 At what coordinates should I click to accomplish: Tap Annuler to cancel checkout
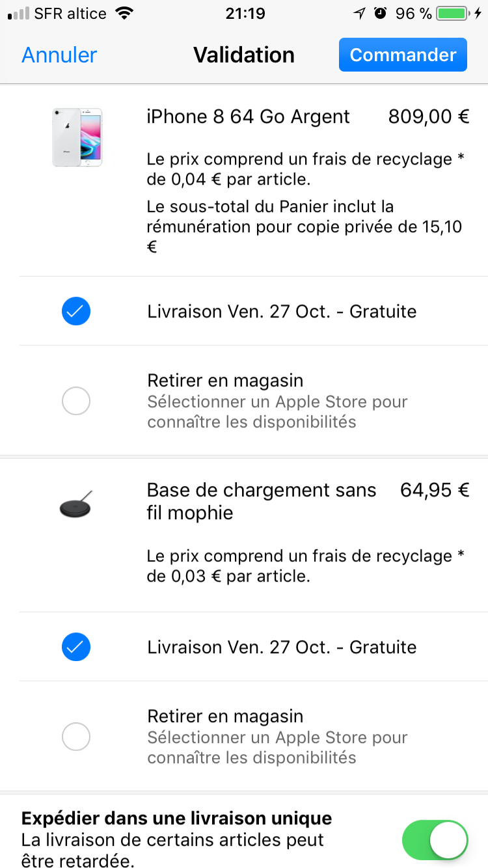click(59, 55)
